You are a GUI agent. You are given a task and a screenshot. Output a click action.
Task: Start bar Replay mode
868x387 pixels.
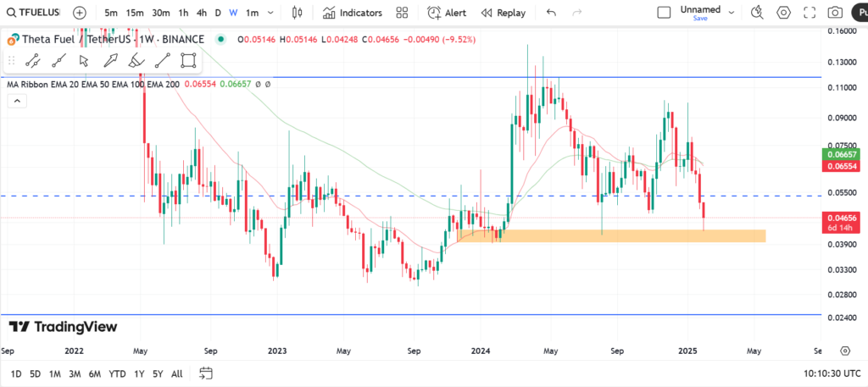(503, 13)
